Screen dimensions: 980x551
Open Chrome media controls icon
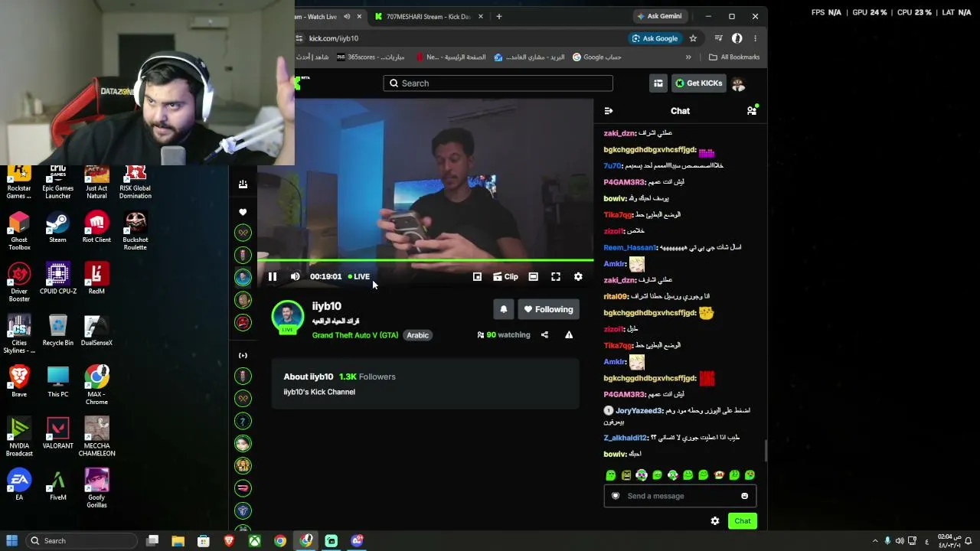coord(718,38)
